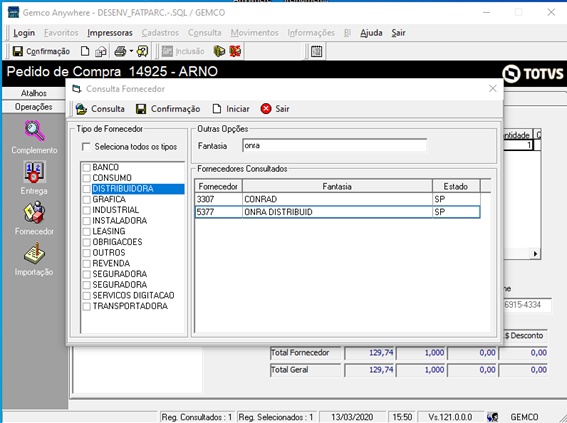567x423 pixels.
Task: Check the SERVICOS DIGITACAO supplier type
Action: coord(86,295)
